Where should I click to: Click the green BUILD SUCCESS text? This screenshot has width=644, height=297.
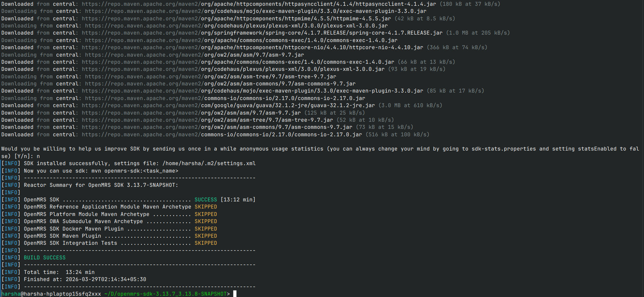(44, 258)
